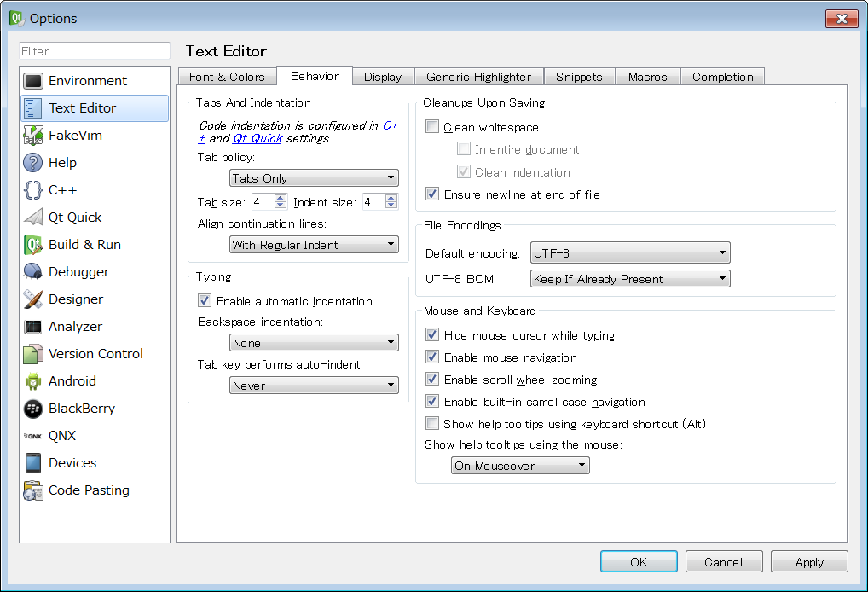Select the Android robot icon
Screen dimensions: 868x592
(x=33, y=381)
